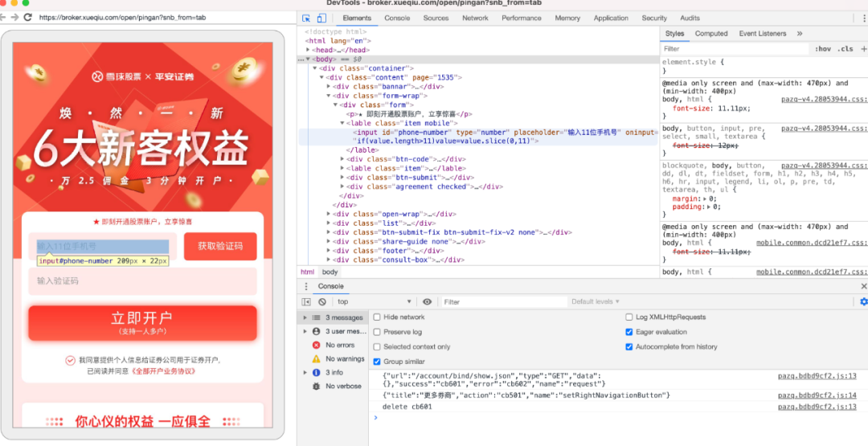Click the 获取验证码 button

pyautogui.click(x=220, y=246)
